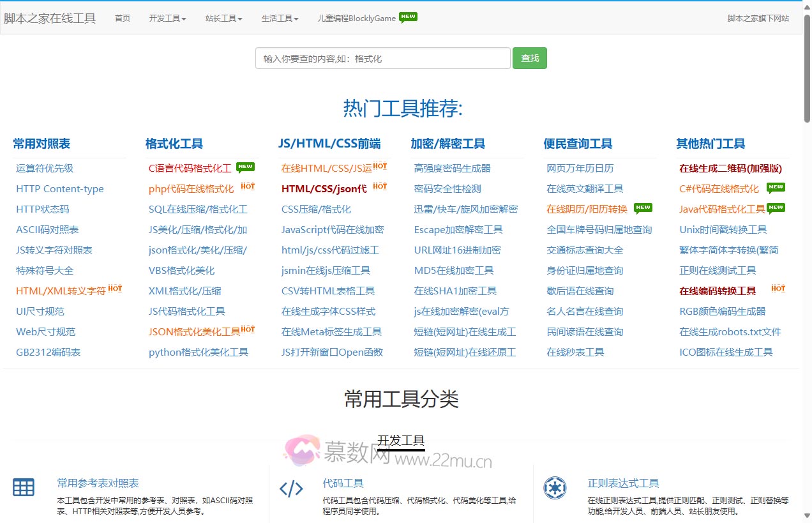The image size is (812, 523).
Task: Click inside the search input field
Action: click(x=382, y=57)
